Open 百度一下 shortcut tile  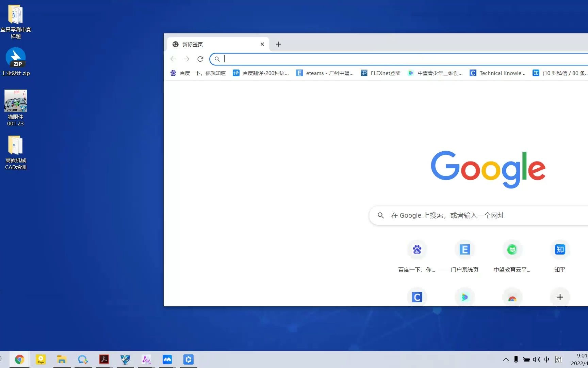(417, 256)
